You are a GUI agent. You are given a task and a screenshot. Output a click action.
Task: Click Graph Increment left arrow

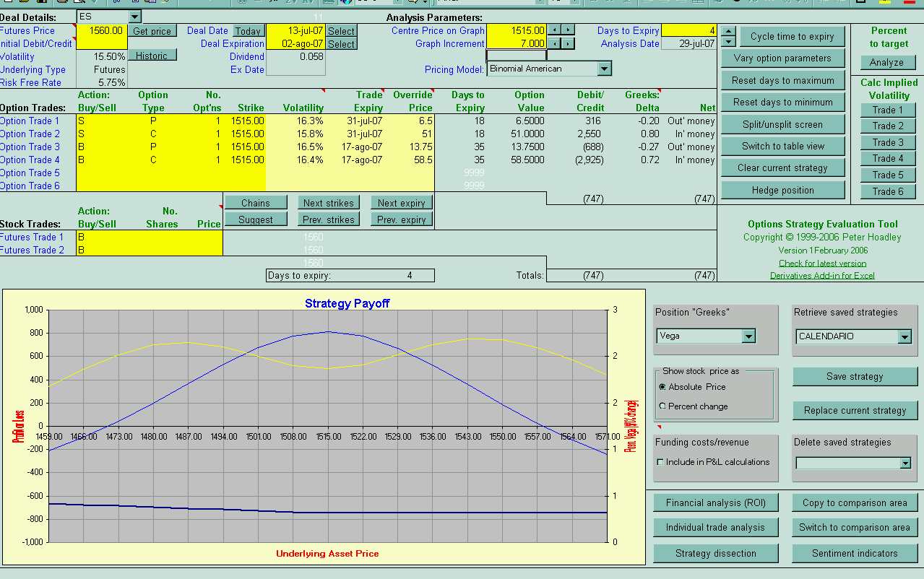554,44
